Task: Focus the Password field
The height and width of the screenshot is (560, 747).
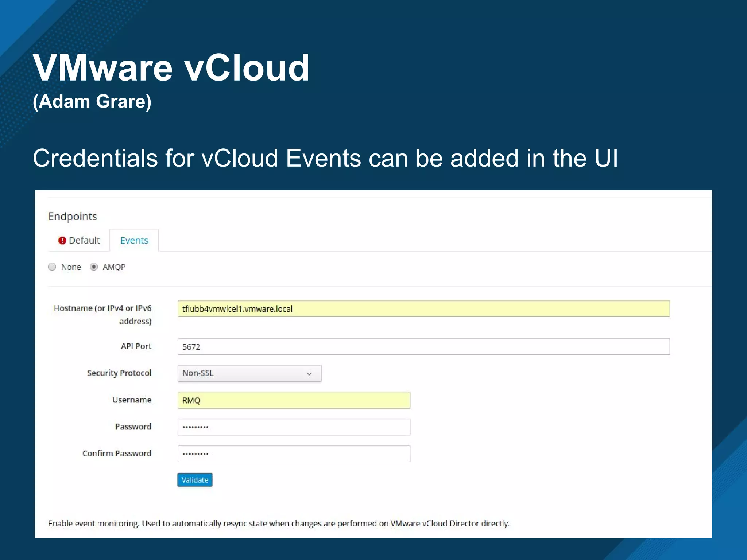Action: (294, 427)
